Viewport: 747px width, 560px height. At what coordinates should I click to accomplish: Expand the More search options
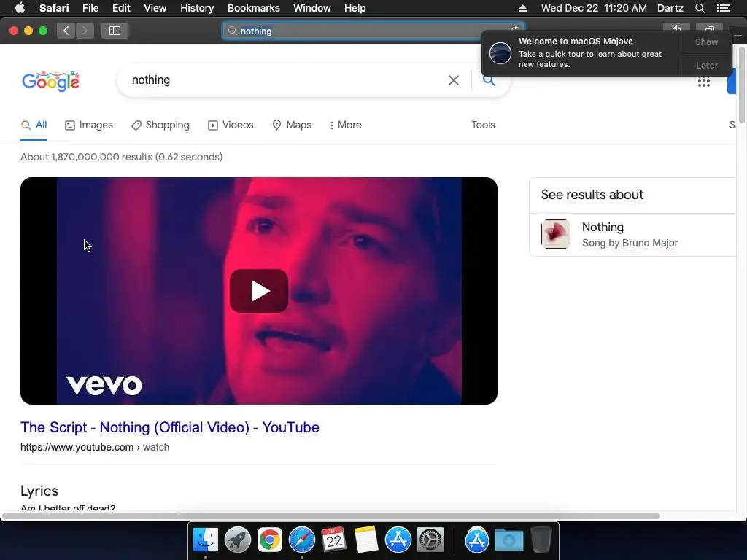(345, 125)
